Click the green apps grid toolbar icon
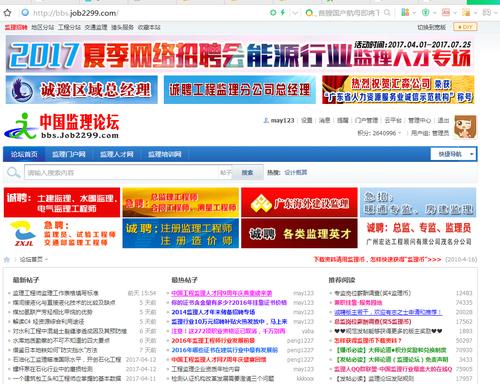 (405, 13)
